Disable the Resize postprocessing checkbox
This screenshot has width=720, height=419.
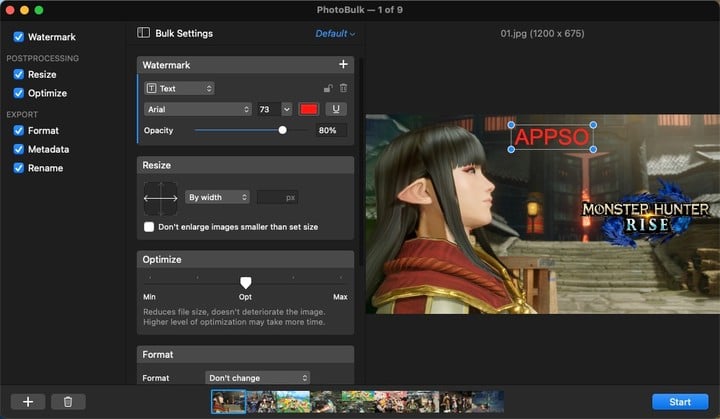point(18,74)
